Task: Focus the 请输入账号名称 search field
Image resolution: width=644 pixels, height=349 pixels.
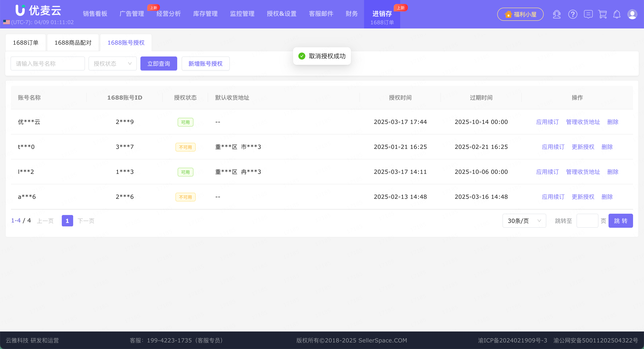Action: (x=48, y=64)
